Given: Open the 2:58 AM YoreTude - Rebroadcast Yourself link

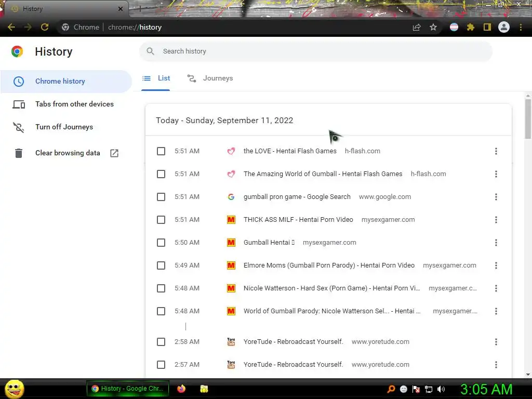Looking at the screenshot, I should pos(293,342).
